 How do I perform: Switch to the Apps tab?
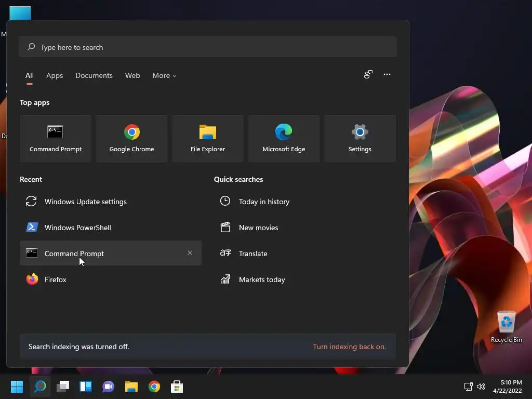(x=55, y=75)
